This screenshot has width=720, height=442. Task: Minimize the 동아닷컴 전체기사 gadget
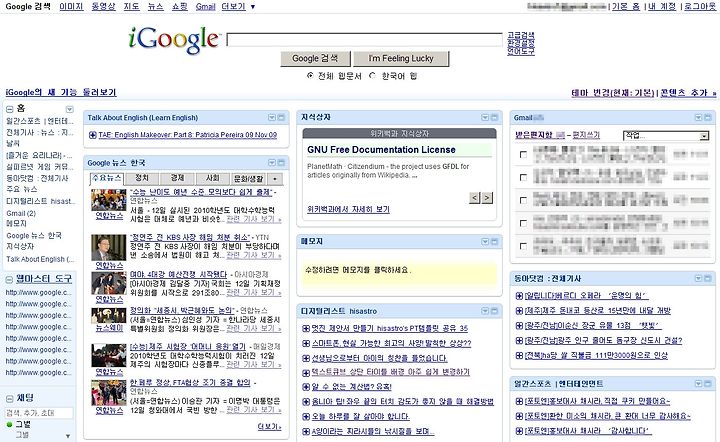[x=708, y=278]
